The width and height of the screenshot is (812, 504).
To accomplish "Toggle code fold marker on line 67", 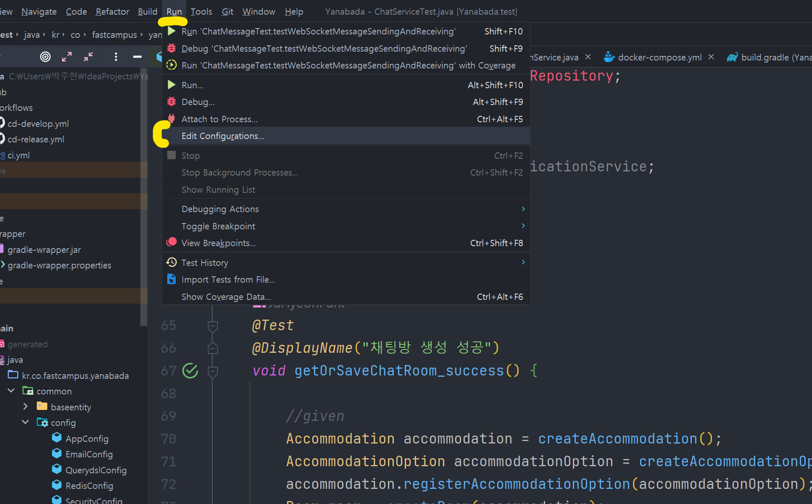I will 213,371.
